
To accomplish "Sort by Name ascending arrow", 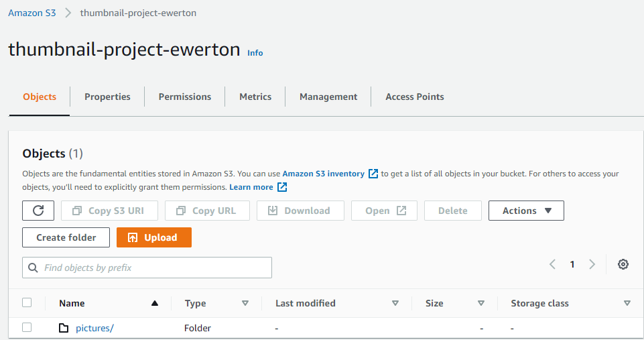I will click(x=155, y=303).
